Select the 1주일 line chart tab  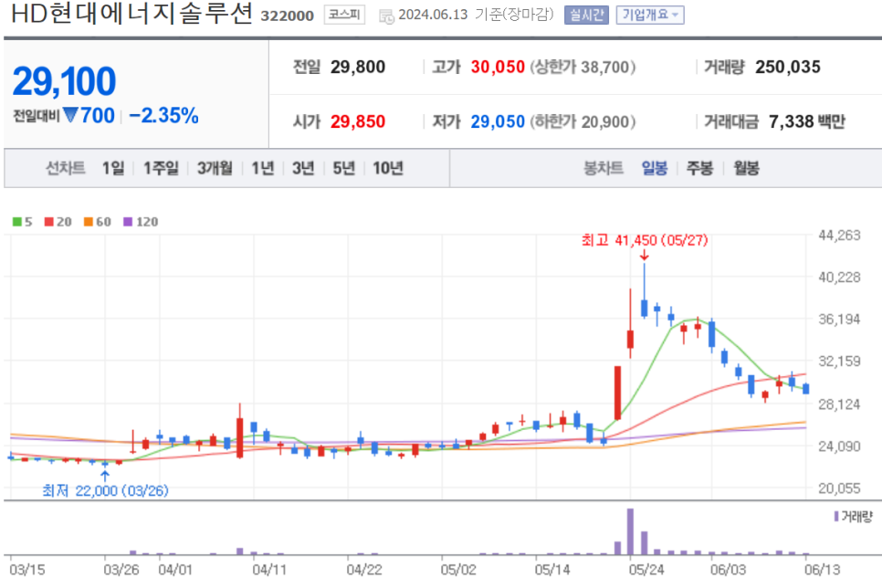click(x=161, y=168)
